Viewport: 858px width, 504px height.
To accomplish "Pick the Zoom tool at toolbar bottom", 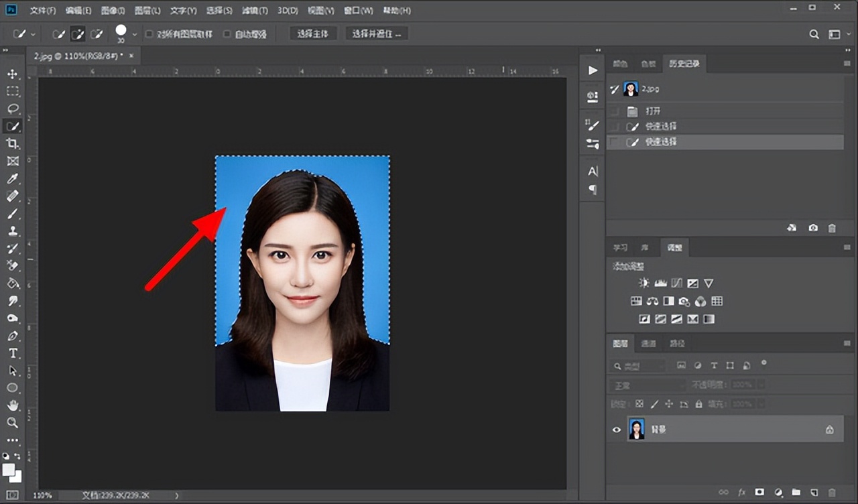I will point(12,424).
